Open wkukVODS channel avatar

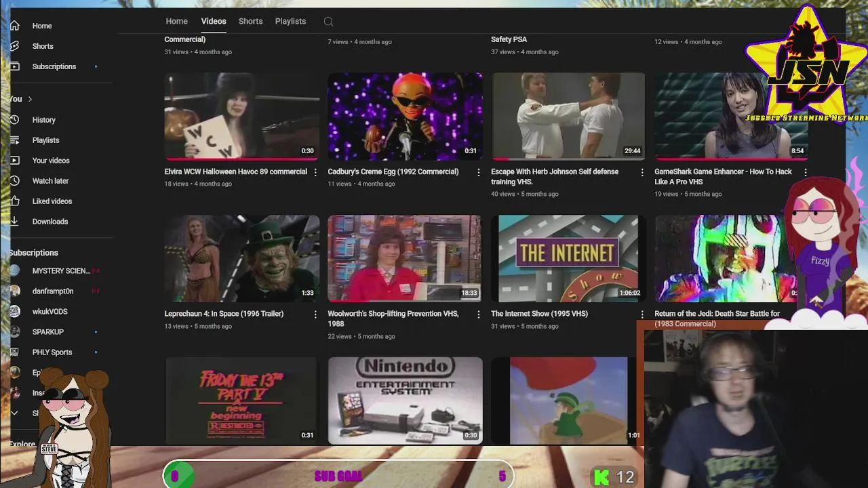(15, 312)
